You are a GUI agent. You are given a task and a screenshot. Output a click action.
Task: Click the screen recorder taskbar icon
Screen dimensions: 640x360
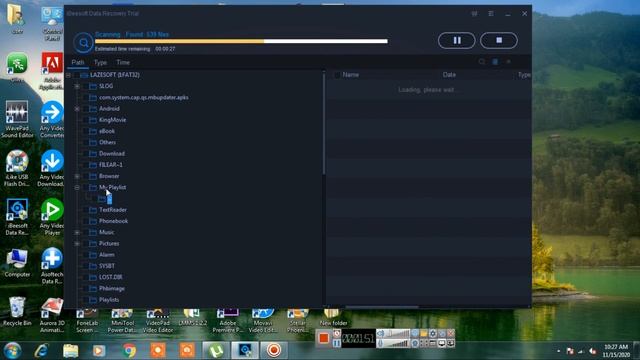pyautogui.click(x=274, y=350)
